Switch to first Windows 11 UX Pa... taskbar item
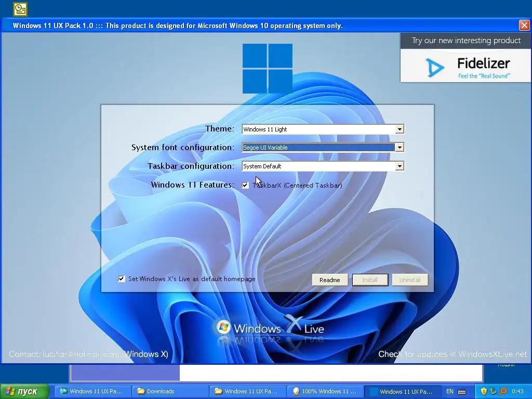This screenshot has height=399, width=532. (x=92, y=391)
